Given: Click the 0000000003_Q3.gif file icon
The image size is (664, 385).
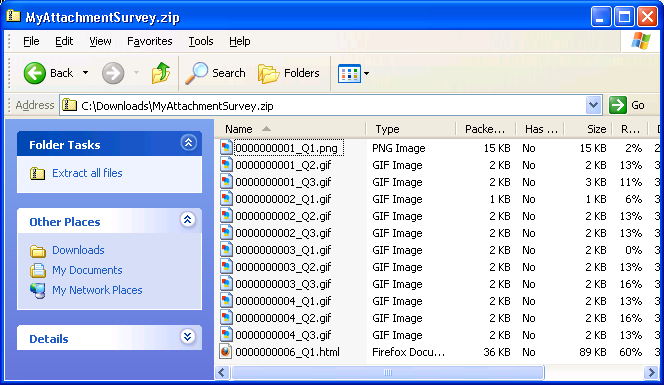Looking at the screenshot, I should [x=226, y=284].
